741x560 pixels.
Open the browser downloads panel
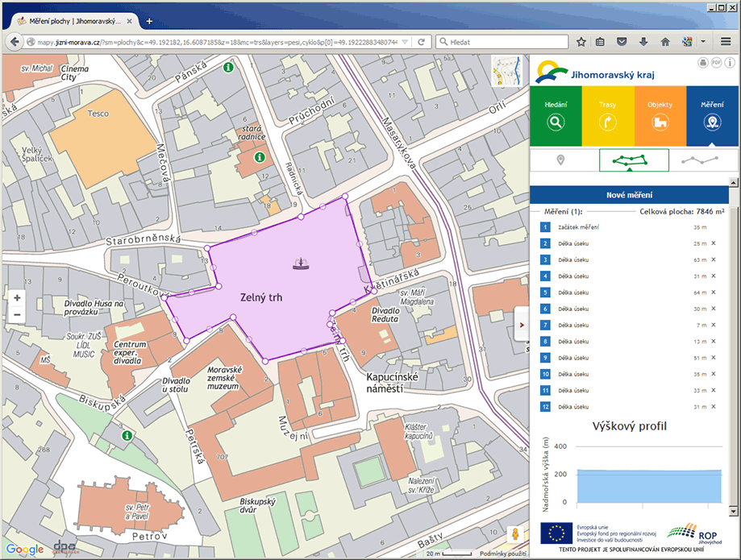[643, 42]
